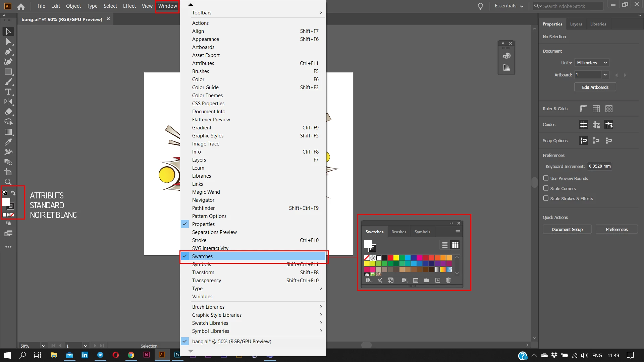Click the Swap Fill and Stroke arrow
The height and width of the screenshot is (362, 644).
(13, 193)
